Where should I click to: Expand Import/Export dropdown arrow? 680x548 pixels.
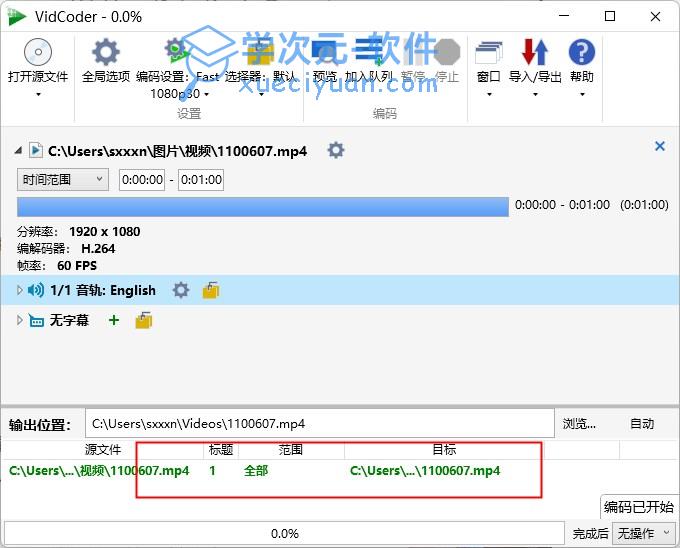[x=535, y=94]
